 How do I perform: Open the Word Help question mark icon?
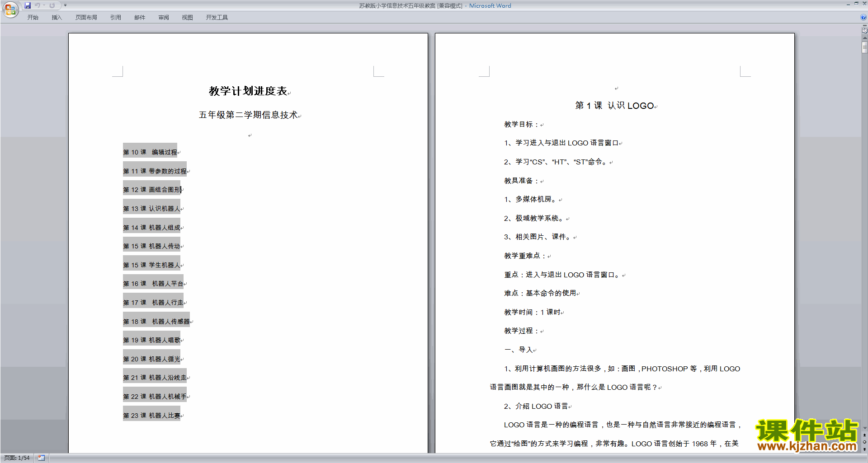tap(863, 17)
